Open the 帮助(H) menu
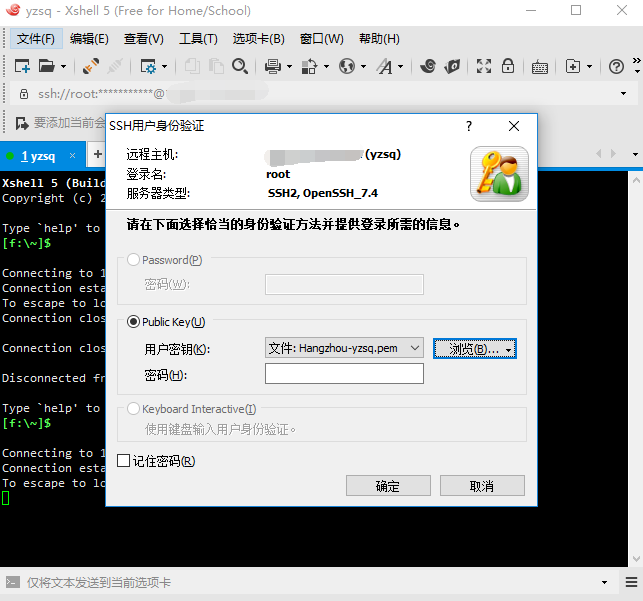The height and width of the screenshot is (601, 643). pyautogui.click(x=379, y=39)
